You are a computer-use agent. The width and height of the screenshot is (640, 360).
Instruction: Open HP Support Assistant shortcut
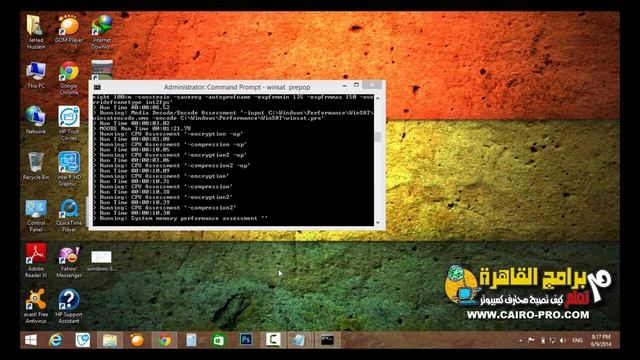pos(69,306)
